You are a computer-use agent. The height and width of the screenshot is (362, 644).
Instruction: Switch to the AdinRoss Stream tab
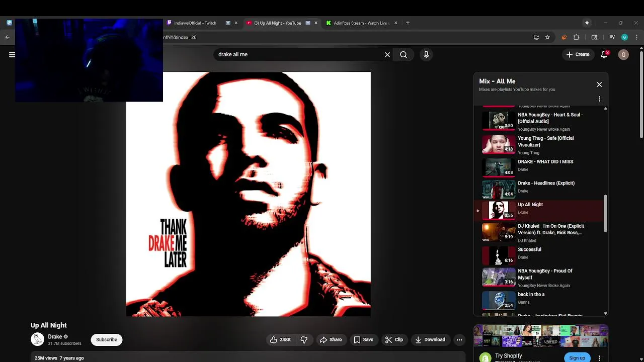pyautogui.click(x=361, y=23)
